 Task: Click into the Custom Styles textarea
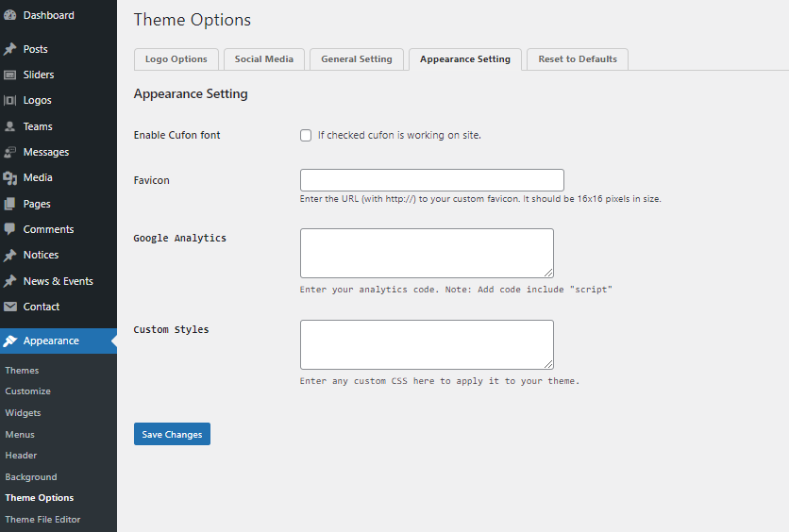[x=427, y=344]
